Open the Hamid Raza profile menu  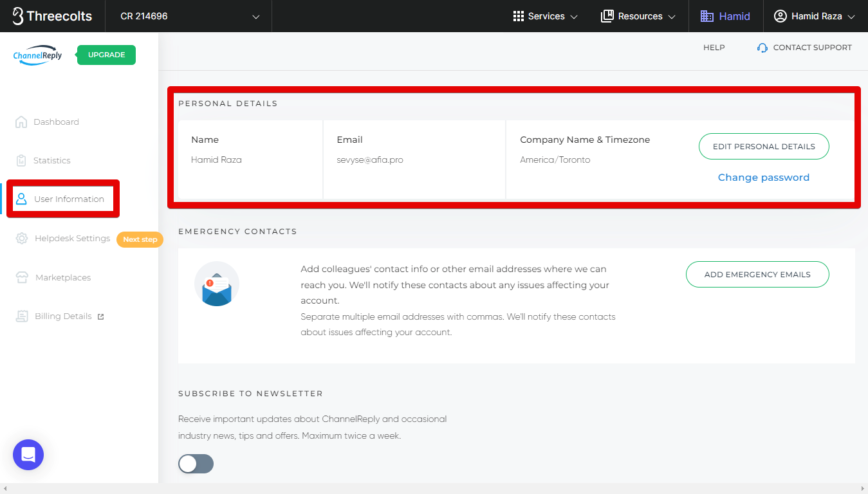[x=815, y=16]
